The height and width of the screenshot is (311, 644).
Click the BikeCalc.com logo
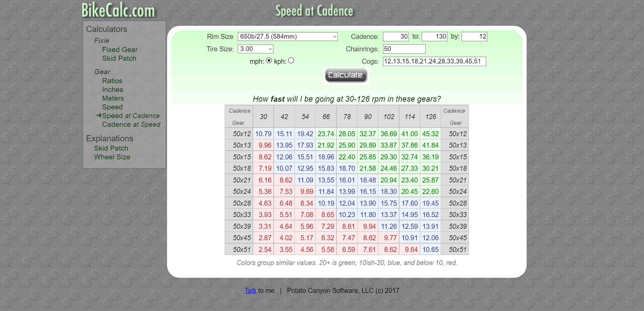point(118,10)
